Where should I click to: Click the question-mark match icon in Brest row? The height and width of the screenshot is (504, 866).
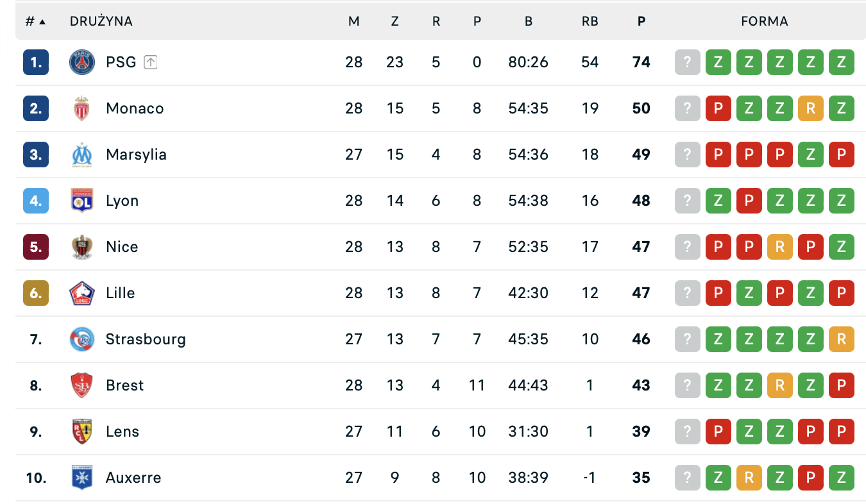(x=687, y=385)
